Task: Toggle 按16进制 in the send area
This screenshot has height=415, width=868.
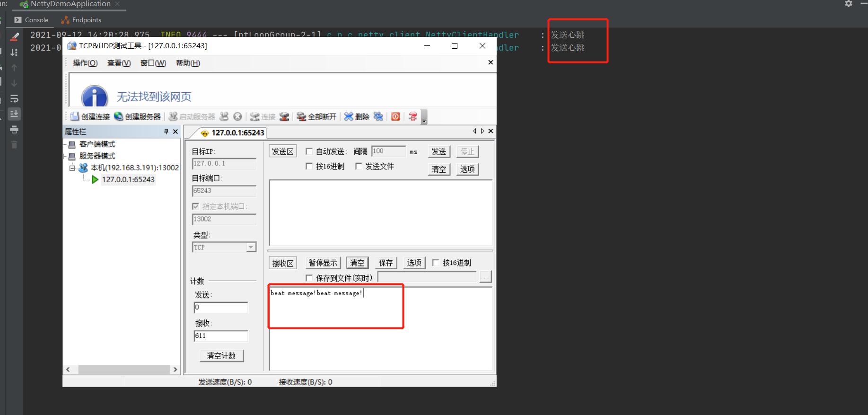Action: click(309, 167)
